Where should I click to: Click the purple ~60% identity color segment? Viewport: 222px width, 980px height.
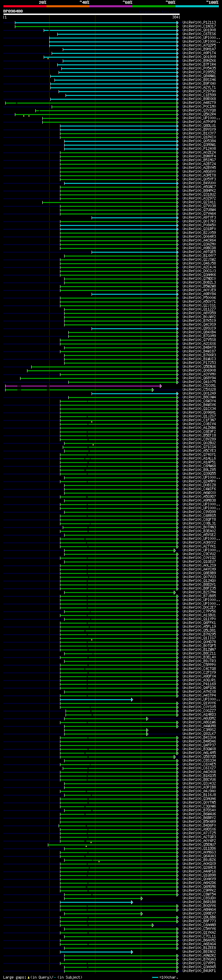pos(111,7)
